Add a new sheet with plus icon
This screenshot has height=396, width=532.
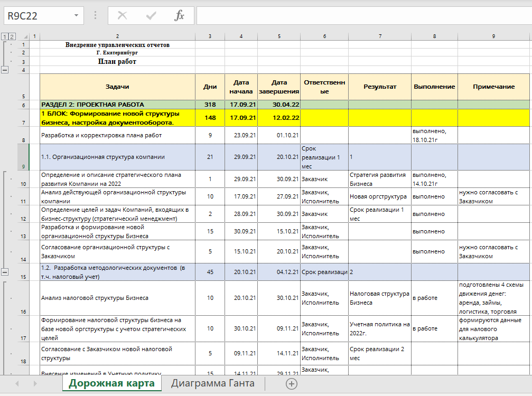(292, 384)
